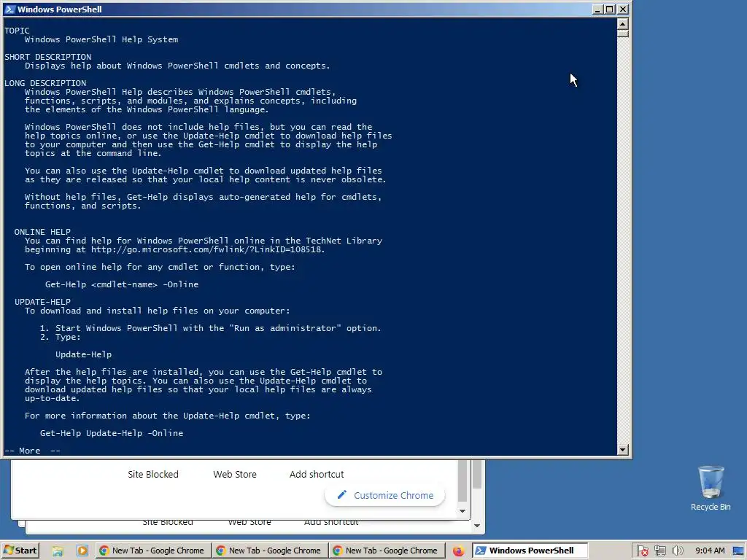The width and height of the screenshot is (747, 560).
Task: Select Windows PowerShell taskbar button
Action: 530,551
